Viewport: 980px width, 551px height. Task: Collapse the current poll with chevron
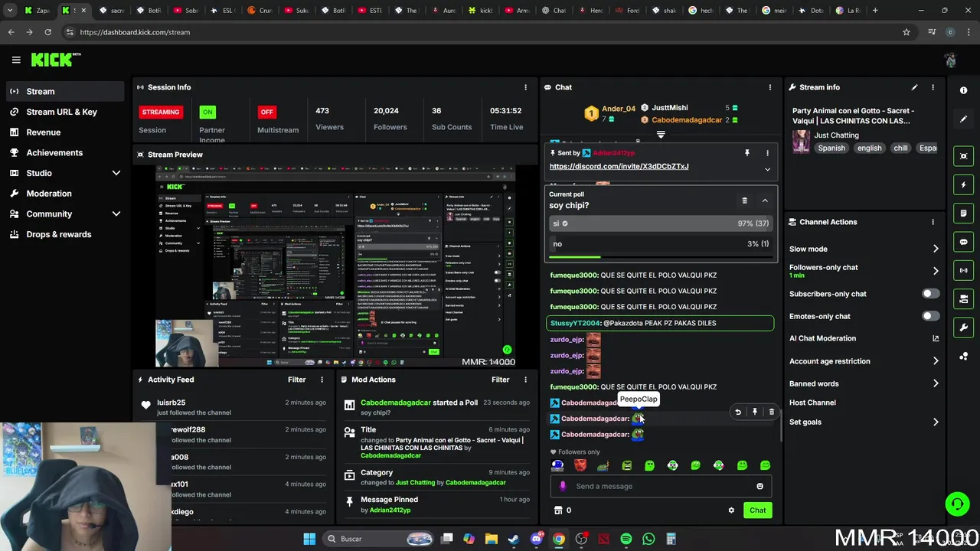click(x=765, y=201)
